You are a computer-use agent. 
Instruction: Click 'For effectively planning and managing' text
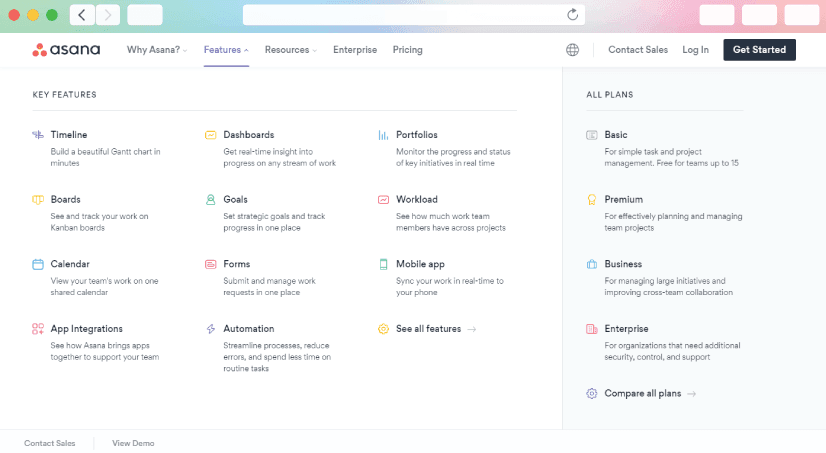[x=673, y=216]
